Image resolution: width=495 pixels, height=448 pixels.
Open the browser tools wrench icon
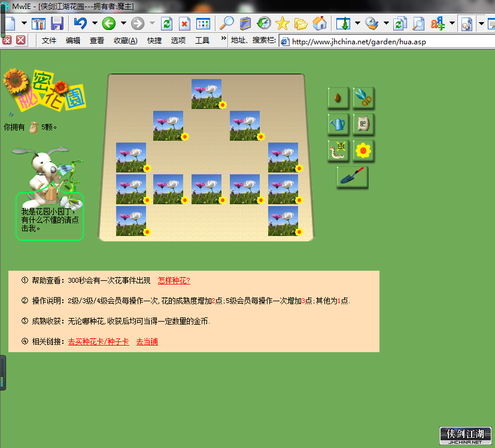(x=39, y=23)
